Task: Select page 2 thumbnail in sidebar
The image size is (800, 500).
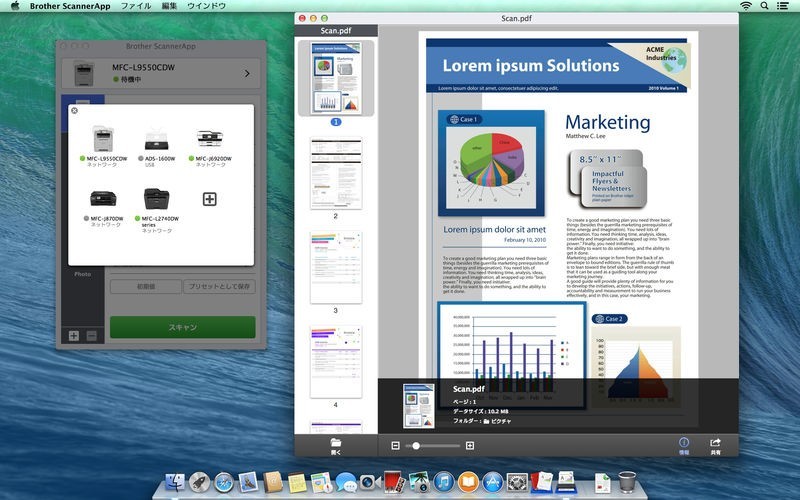Action: tap(335, 174)
